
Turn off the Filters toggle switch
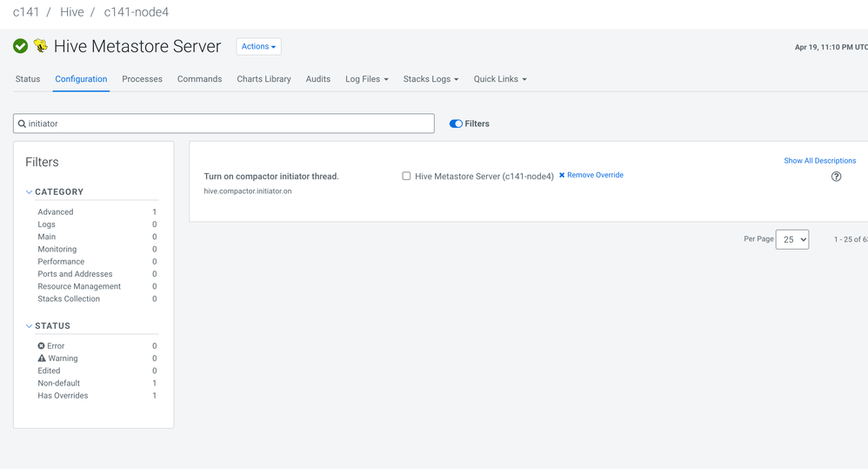(456, 124)
